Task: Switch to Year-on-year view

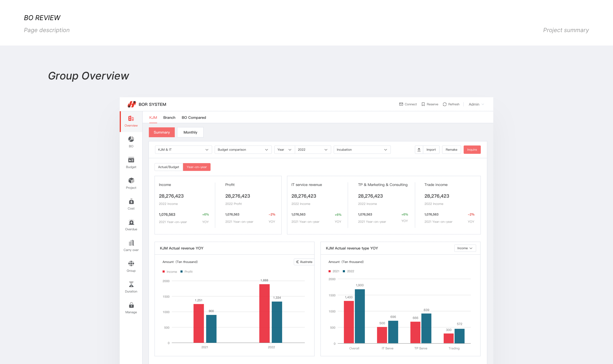Action: tap(197, 167)
